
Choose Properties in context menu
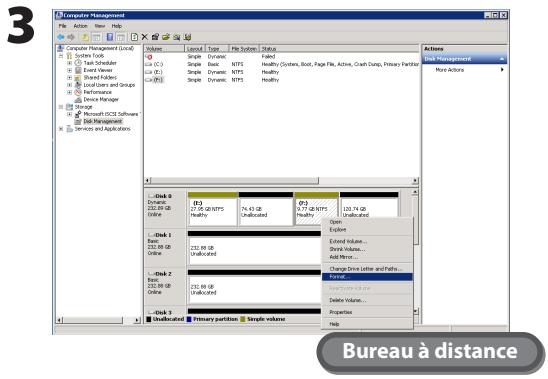tap(367, 312)
